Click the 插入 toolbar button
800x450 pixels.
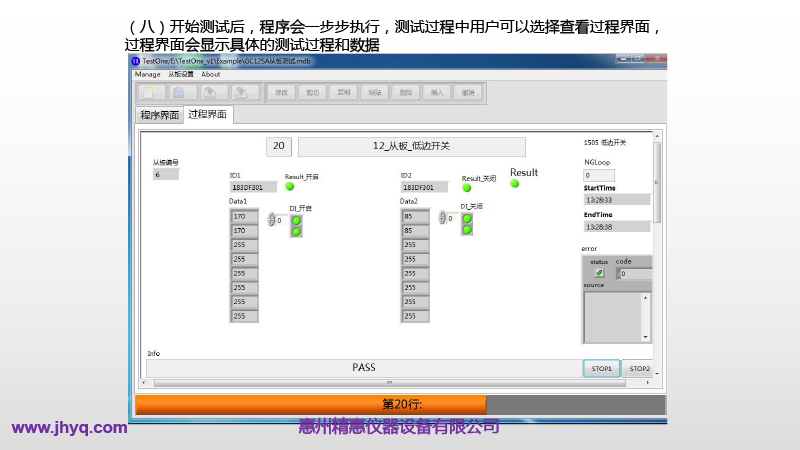437,92
